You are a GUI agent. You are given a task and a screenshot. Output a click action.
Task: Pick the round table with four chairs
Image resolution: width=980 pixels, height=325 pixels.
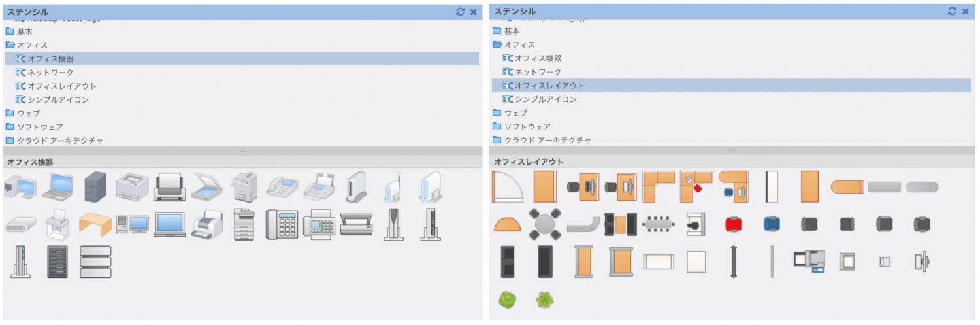point(544,224)
